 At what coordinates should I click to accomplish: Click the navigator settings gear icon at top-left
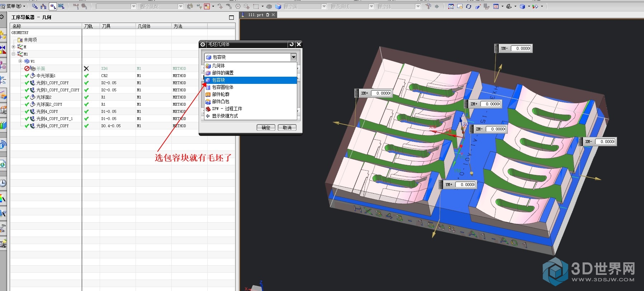pyautogui.click(x=2, y=17)
